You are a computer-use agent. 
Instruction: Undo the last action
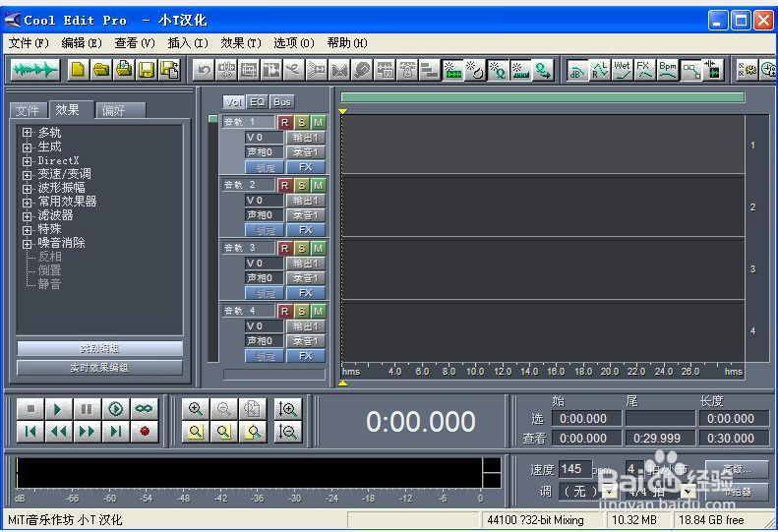204,70
